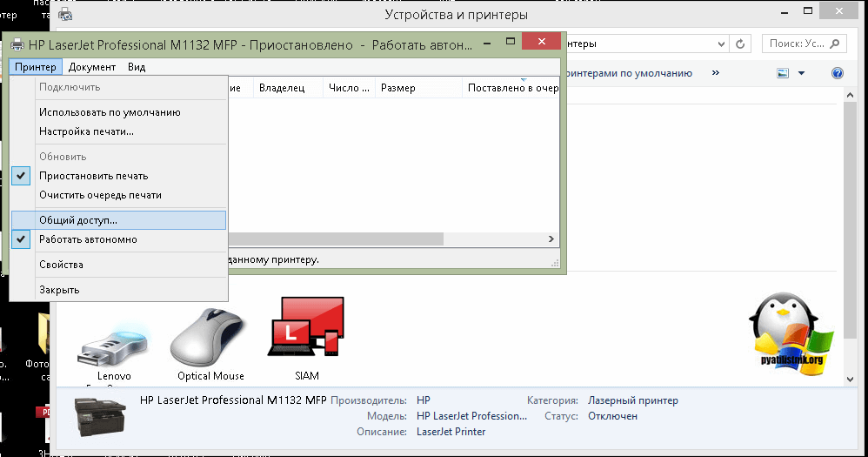Image resolution: width=868 pixels, height=457 pixels.
Task: Click in the 'Поиск' search field
Action: (796, 44)
